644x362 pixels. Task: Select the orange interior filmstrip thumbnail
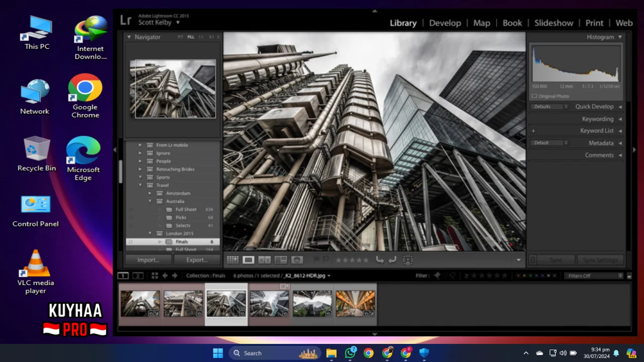point(355,303)
